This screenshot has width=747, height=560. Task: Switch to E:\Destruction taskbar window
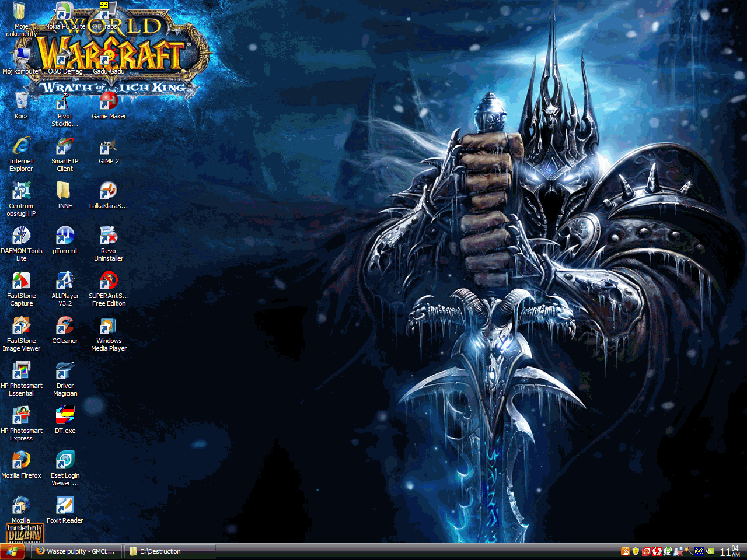coord(170,551)
